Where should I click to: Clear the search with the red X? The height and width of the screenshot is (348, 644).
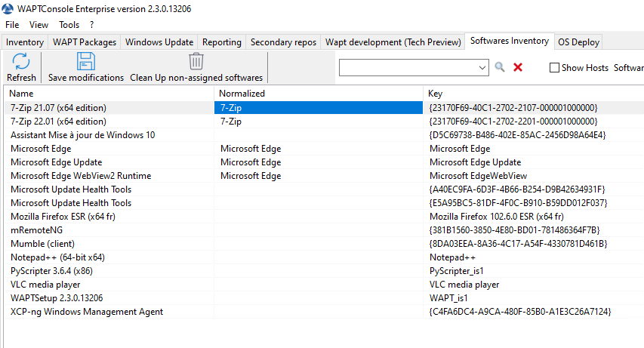click(518, 67)
